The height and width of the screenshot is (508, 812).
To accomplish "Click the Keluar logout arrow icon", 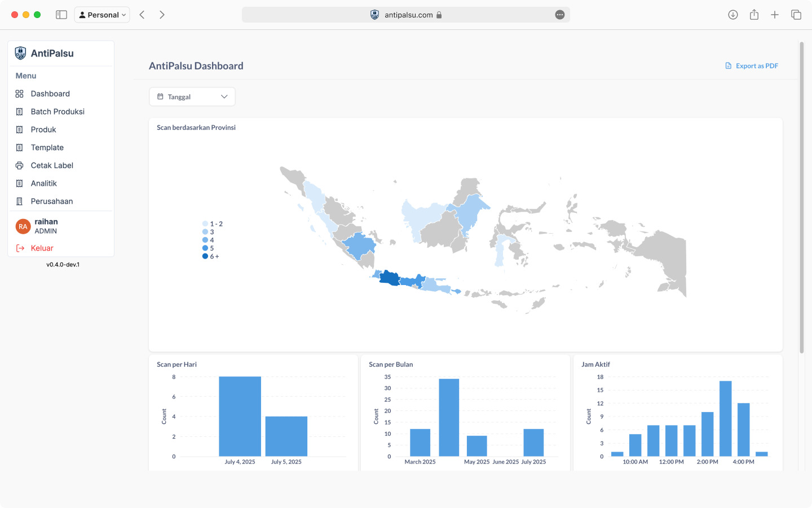I will coord(20,248).
